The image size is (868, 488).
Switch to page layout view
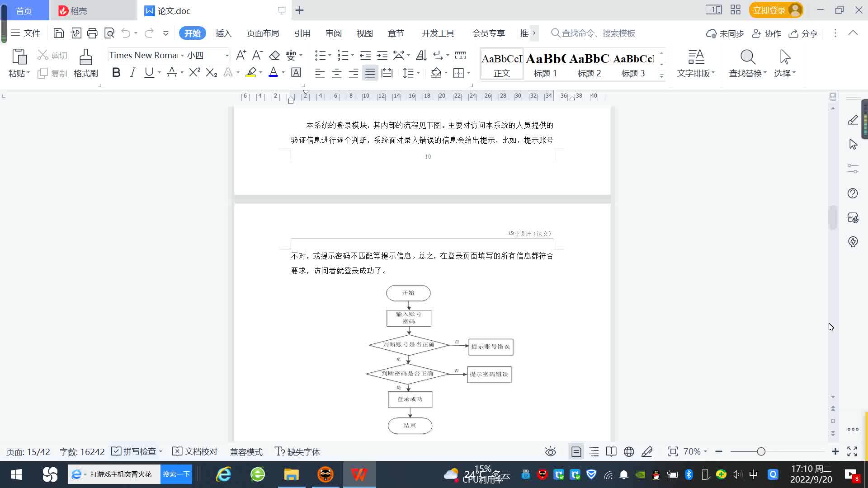(576, 451)
